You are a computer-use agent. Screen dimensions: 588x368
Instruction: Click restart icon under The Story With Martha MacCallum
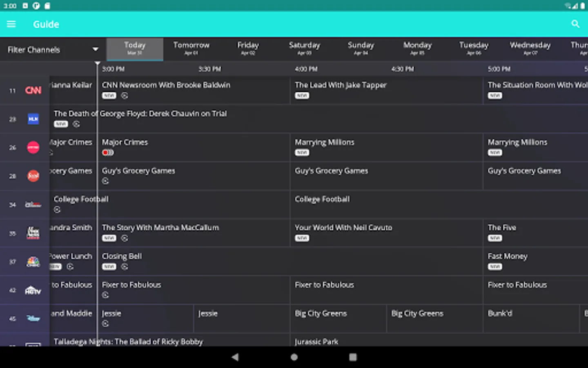tap(125, 238)
